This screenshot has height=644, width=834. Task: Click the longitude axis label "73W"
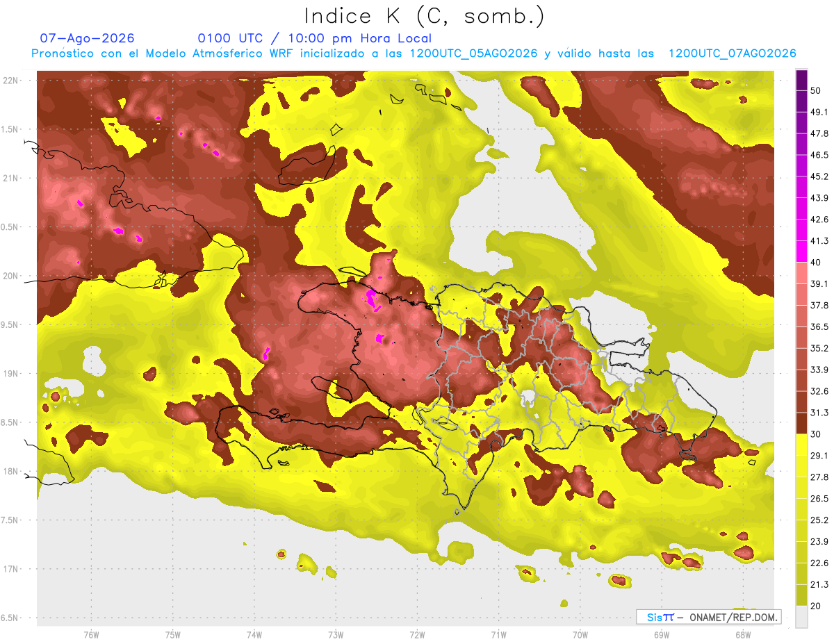336,635
